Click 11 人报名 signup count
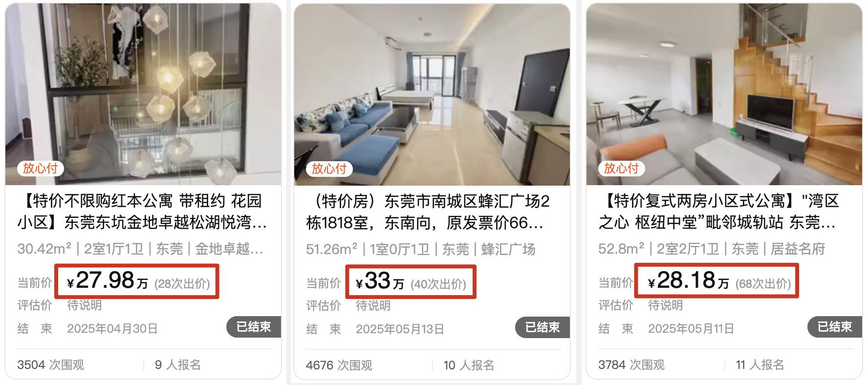 click(x=760, y=365)
